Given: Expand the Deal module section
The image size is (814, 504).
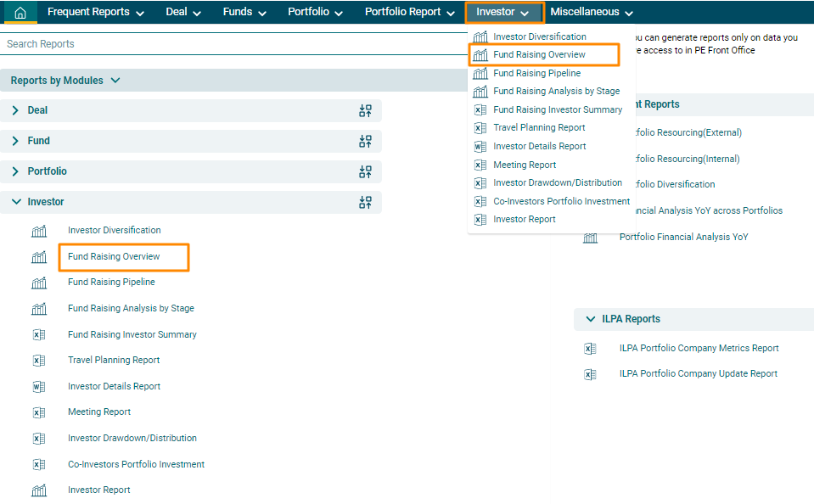Looking at the screenshot, I should pyautogui.click(x=16, y=110).
